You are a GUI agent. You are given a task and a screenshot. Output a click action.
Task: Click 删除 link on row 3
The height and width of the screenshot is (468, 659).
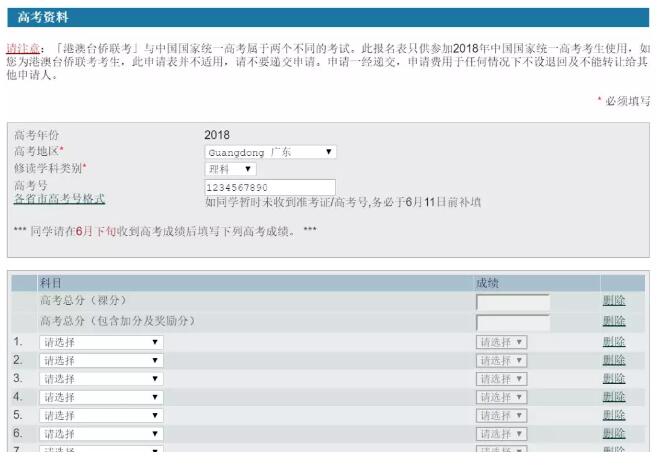click(x=614, y=379)
